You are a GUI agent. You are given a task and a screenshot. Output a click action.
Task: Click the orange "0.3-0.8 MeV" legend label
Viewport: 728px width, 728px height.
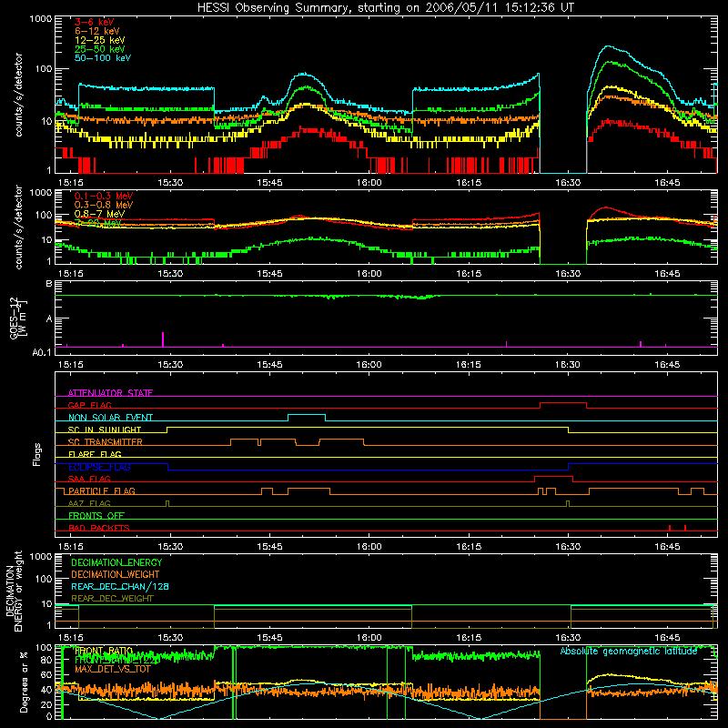(x=104, y=205)
